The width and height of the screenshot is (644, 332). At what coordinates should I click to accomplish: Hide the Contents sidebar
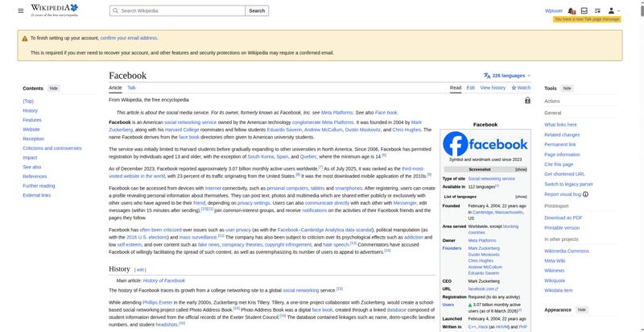(54, 89)
